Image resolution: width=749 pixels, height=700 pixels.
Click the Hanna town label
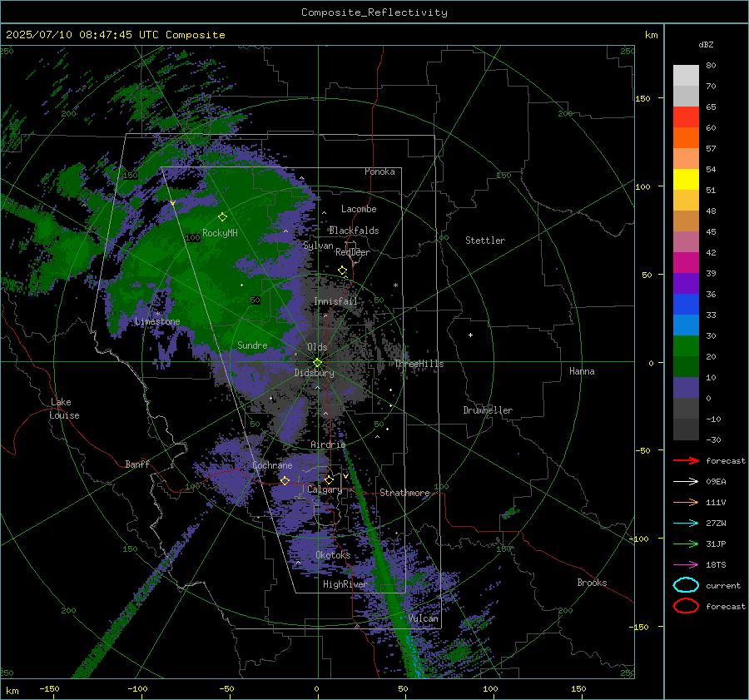(x=582, y=371)
